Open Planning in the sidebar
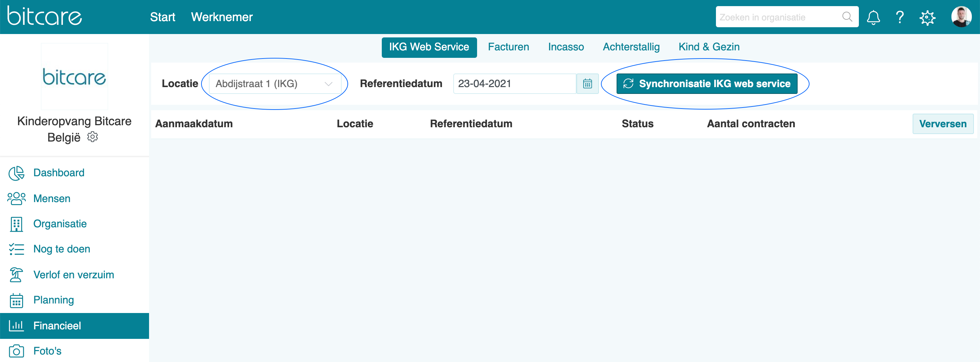980x362 pixels. 54,300
